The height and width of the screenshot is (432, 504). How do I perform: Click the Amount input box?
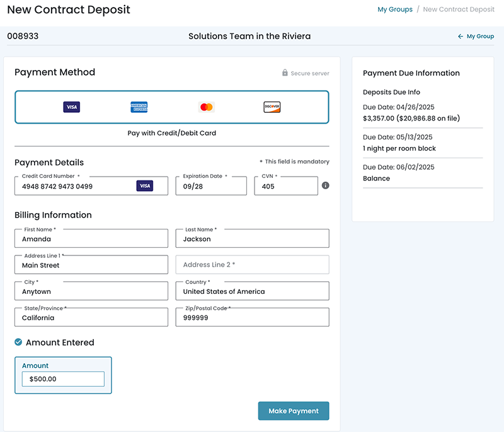(63, 379)
